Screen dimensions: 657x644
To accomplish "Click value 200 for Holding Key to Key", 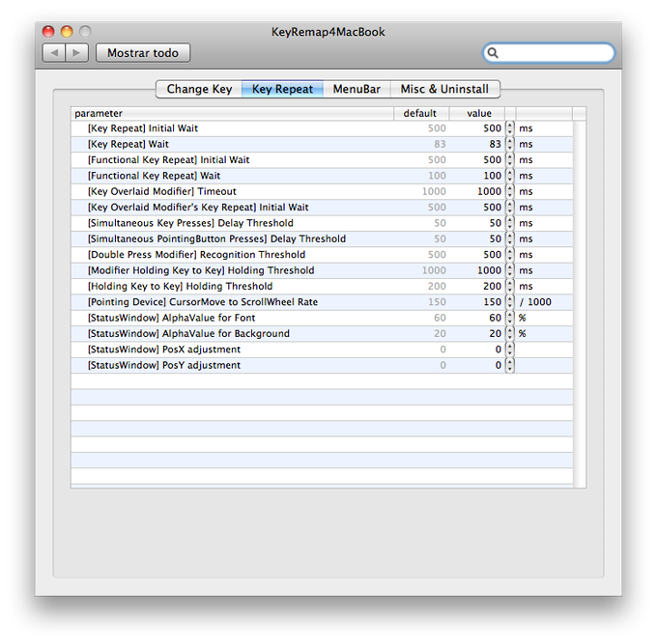I will [x=493, y=287].
